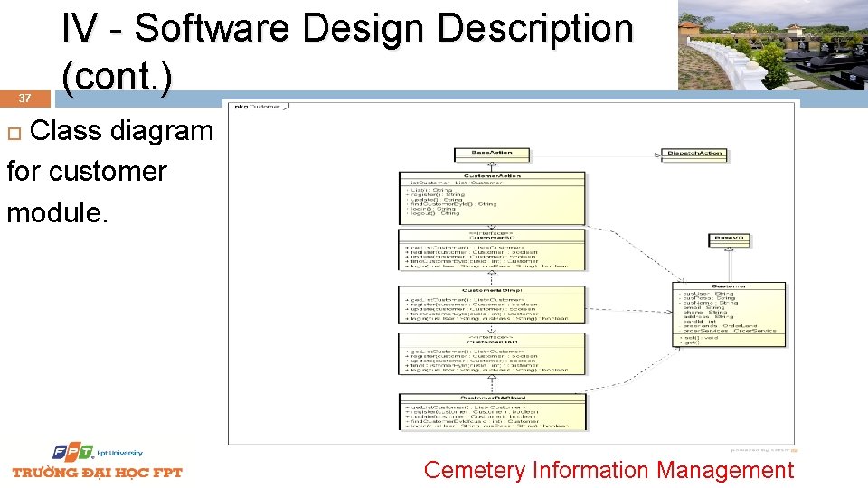Click the inheritance arrowhead below BaseAction
The width and height of the screenshot is (868, 488).
(492, 165)
